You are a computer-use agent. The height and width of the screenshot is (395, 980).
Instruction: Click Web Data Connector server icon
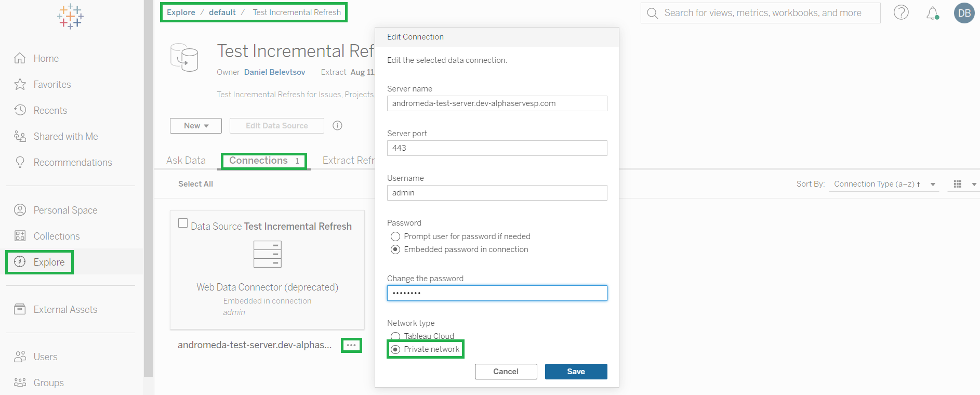268,254
